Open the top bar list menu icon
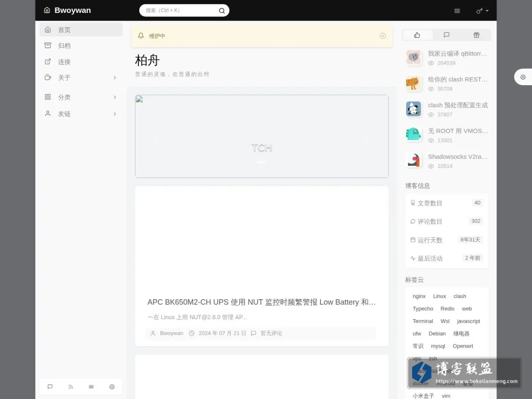The height and width of the screenshot is (399, 532). (x=457, y=11)
